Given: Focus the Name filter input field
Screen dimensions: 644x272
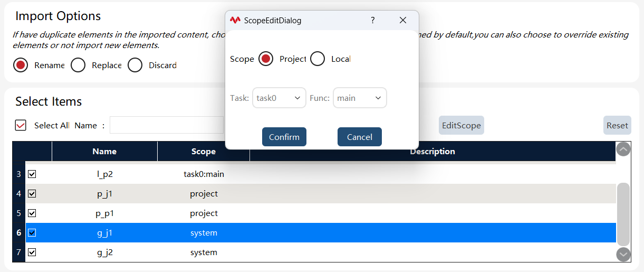Looking at the screenshot, I should [x=167, y=125].
